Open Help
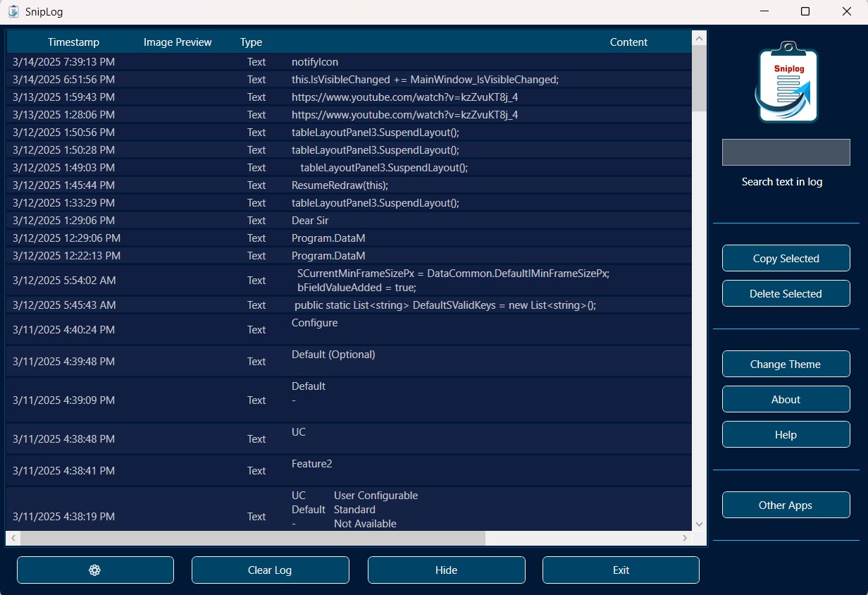 (786, 434)
